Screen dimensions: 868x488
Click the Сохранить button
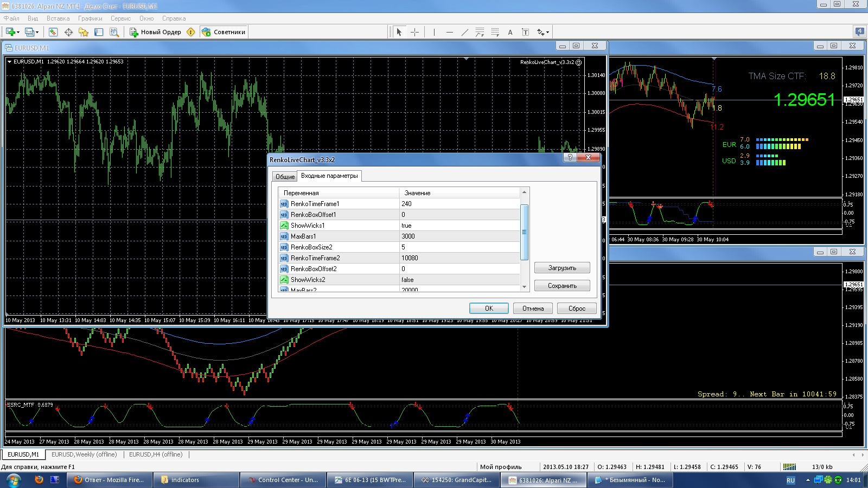tap(562, 286)
